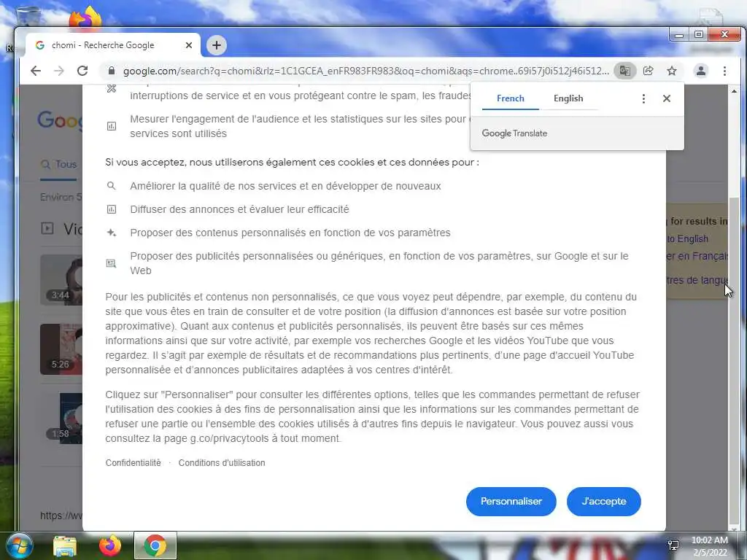Click the scrollbar up arrow
Screen dimensions: 747x560
coord(734,91)
